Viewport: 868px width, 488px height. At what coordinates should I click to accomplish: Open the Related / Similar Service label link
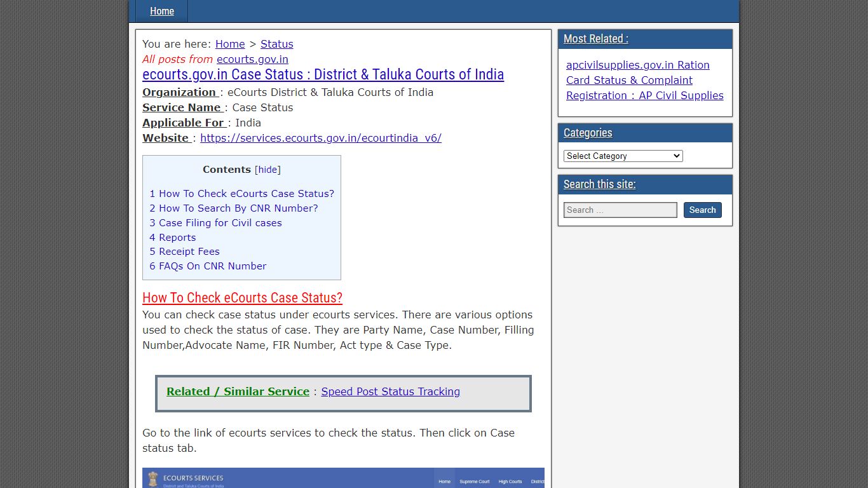[x=238, y=391]
